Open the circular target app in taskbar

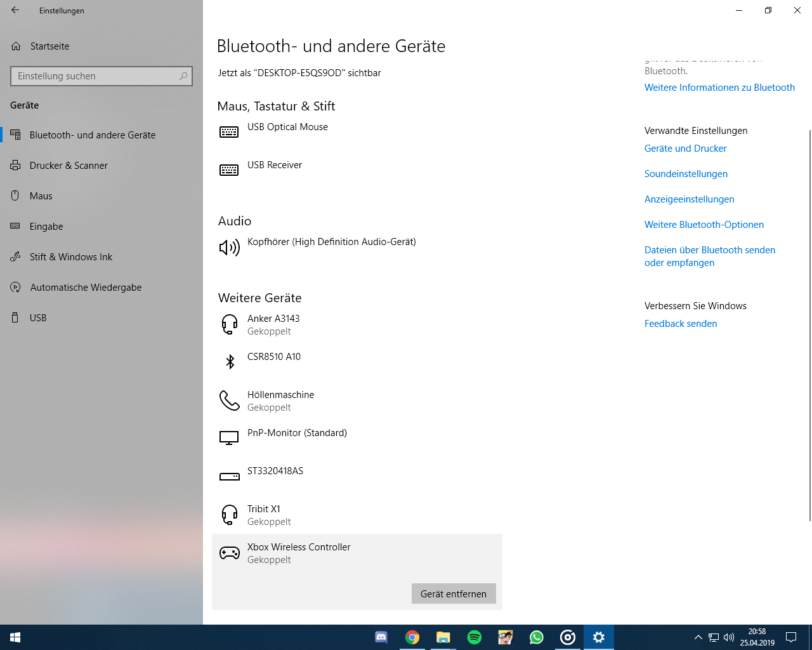click(568, 637)
